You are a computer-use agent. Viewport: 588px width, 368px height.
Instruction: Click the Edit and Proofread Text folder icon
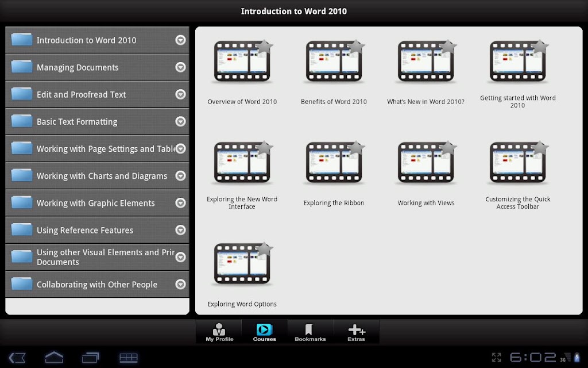click(x=22, y=94)
